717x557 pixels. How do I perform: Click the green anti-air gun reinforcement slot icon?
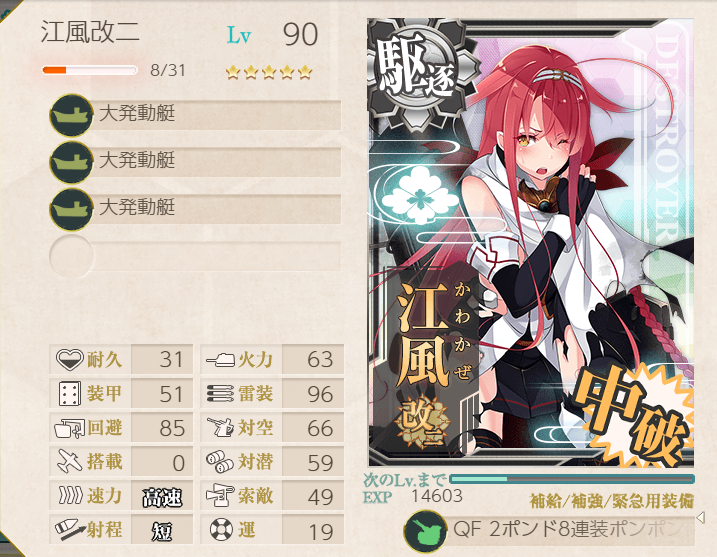pyautogui.click(x=425, y=532)
